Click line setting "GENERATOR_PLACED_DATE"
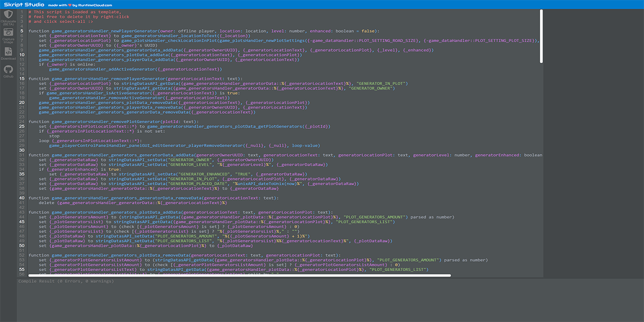 (199, 184)
